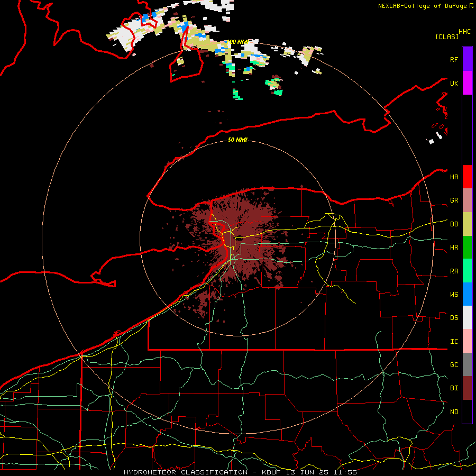Click the HA red legend swatch

pos(467,177)
